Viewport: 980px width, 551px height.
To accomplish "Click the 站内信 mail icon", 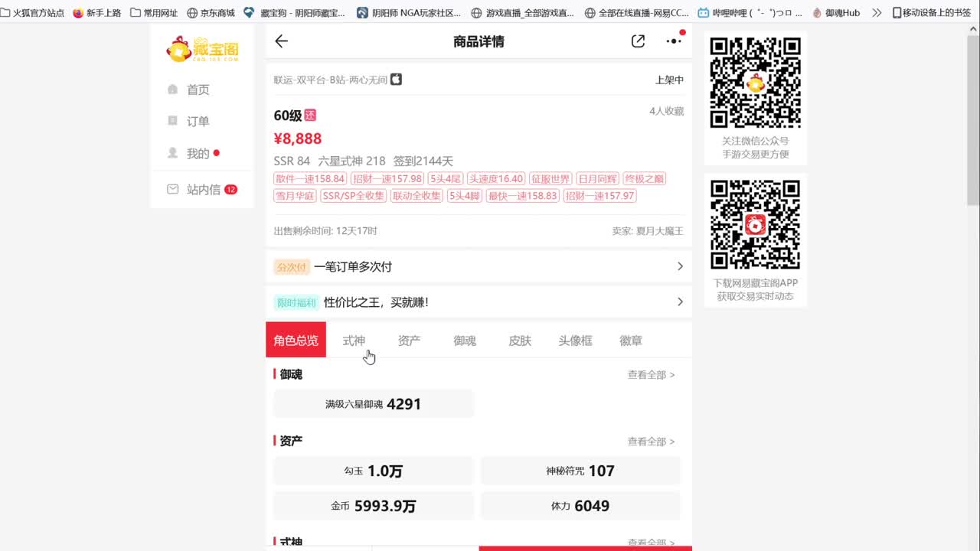I will click(x=172, y=189).
